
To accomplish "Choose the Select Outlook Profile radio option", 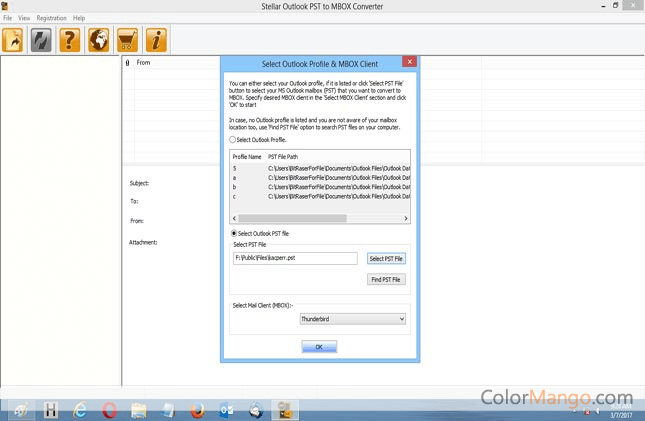I will (233, 140).
